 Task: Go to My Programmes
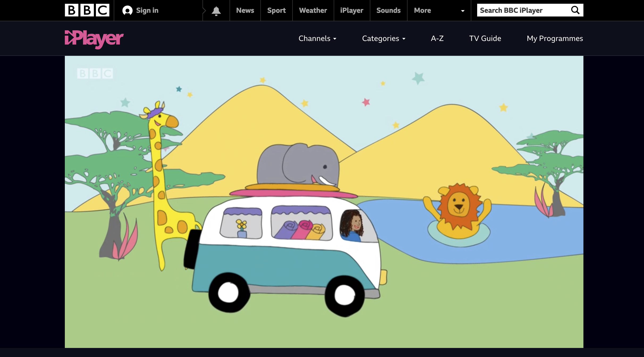555,39
